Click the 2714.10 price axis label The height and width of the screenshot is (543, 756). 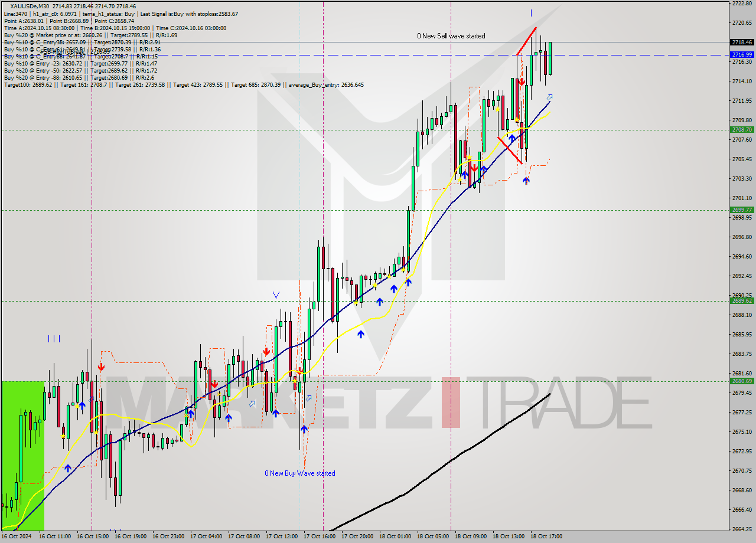coord(741,81)
